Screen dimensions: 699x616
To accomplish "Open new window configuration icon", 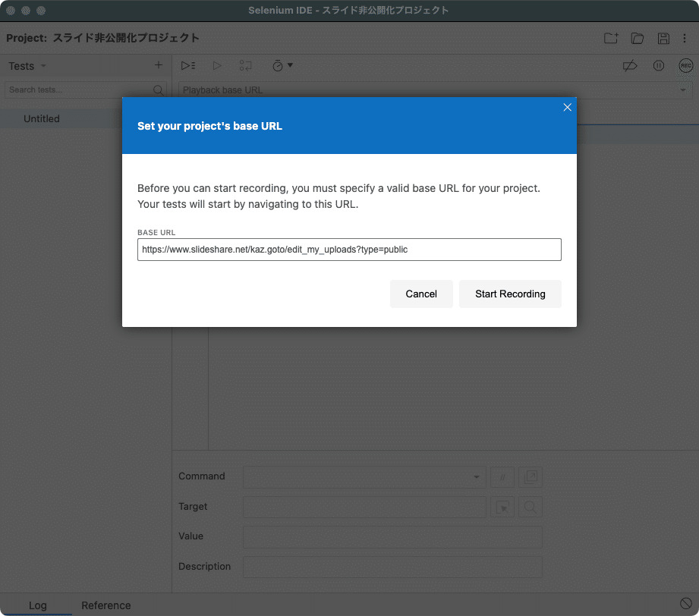I will (530, 477).
